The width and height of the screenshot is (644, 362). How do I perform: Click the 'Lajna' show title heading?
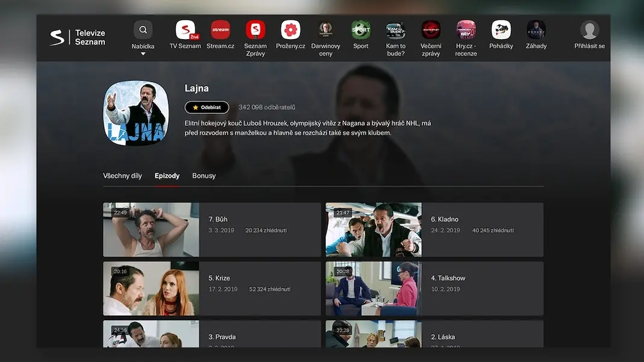pos(197,89)
